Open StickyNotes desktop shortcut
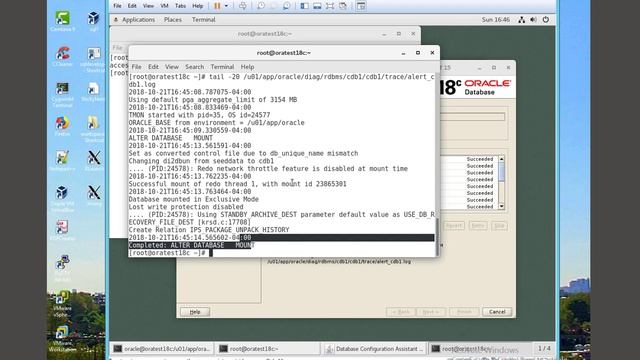 point(93,91)
